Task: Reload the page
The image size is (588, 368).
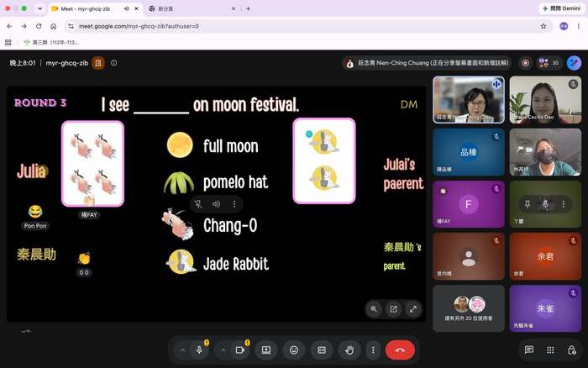Action: (x=39, y=26)
